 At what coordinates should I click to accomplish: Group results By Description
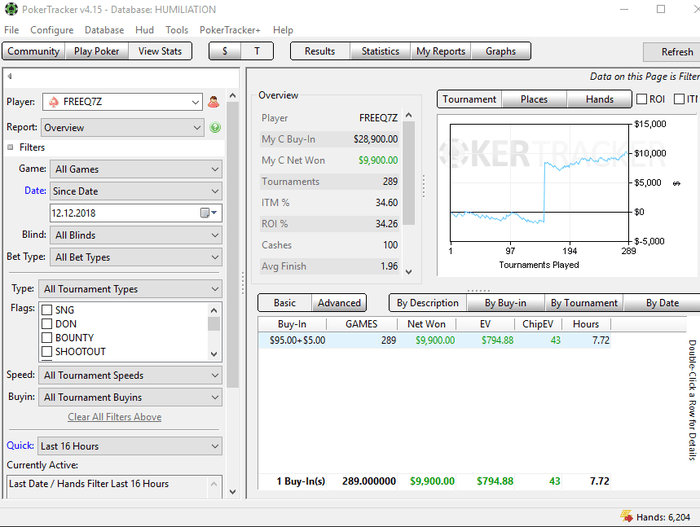(428, 303)
